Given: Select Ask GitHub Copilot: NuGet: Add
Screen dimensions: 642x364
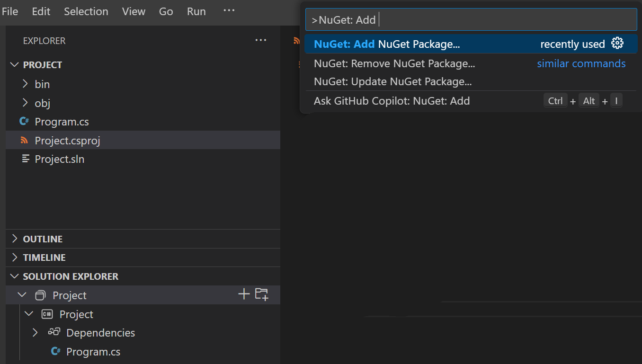Looking at the screenshot, I should pos(392,100).
